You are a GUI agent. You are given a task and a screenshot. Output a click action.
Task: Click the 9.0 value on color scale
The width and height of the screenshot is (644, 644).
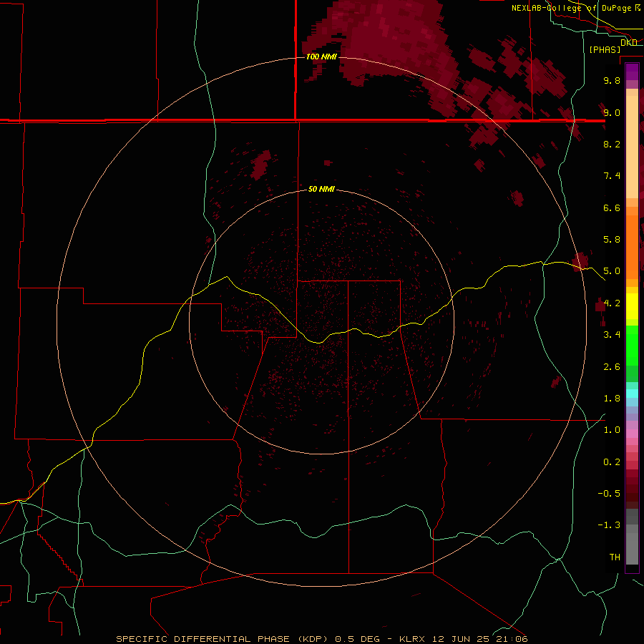(612, 112)
